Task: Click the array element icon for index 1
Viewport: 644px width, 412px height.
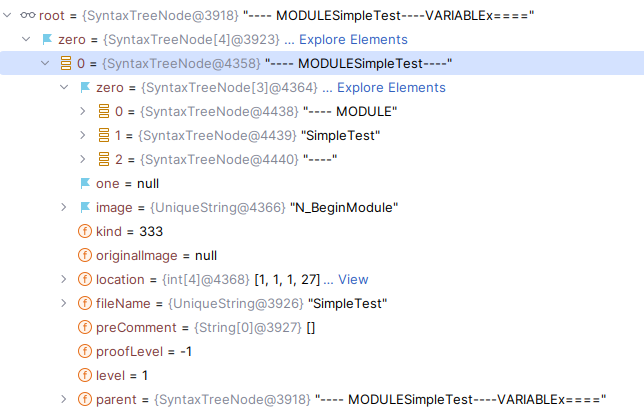Action: coord(103,135)
